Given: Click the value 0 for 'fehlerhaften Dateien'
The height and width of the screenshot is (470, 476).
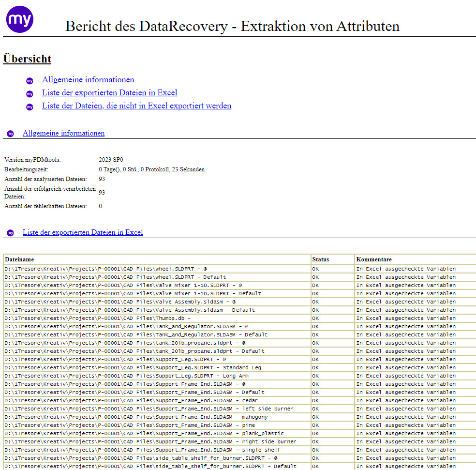Looking at the screenshot, I should click(101, 206).
